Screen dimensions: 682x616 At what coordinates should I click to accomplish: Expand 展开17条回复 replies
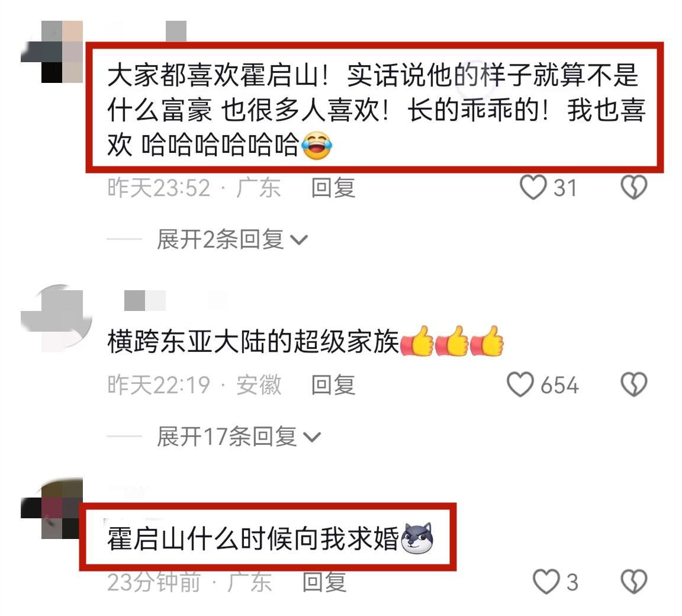[239, 437]
